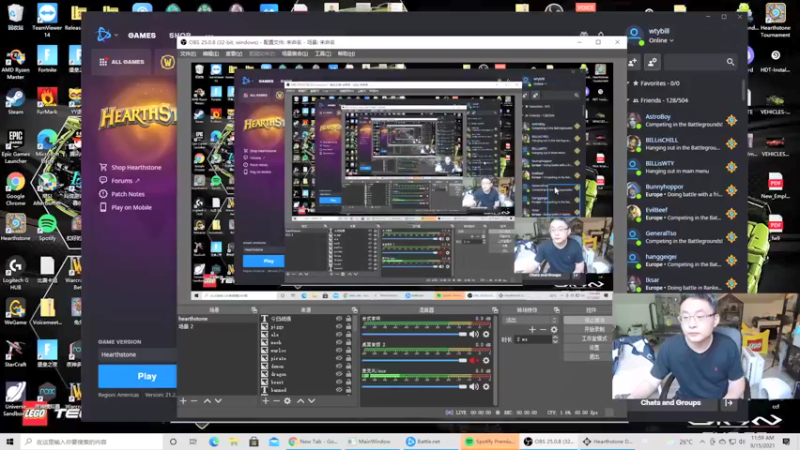Click Battle.net logo in launcher
The image size is (800, 450).
(x=104, y=35)
